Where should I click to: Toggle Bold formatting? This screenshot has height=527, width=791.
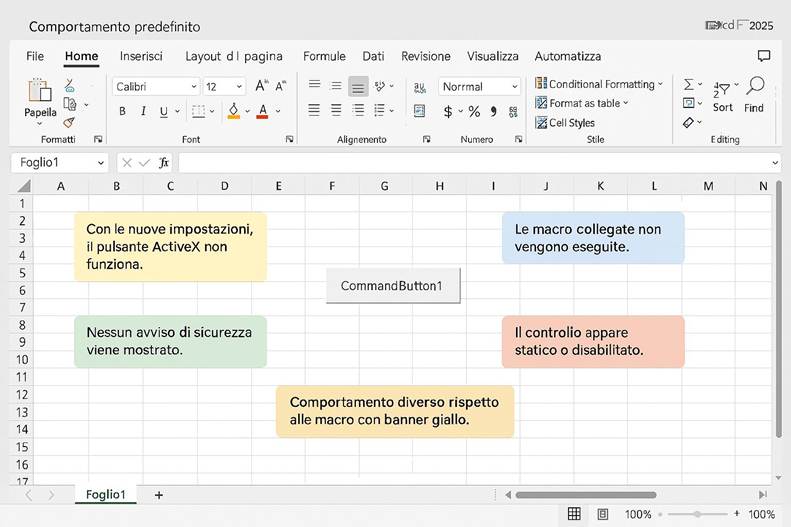[x=122, y=111]
